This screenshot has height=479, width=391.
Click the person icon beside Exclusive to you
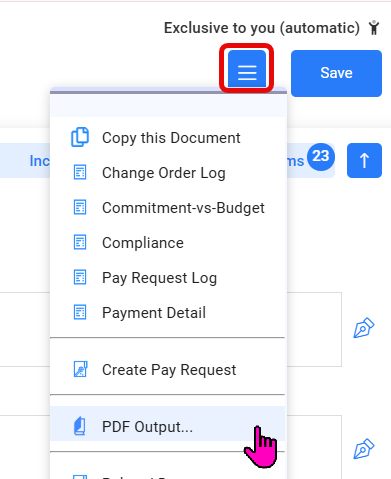click(374, 28)
